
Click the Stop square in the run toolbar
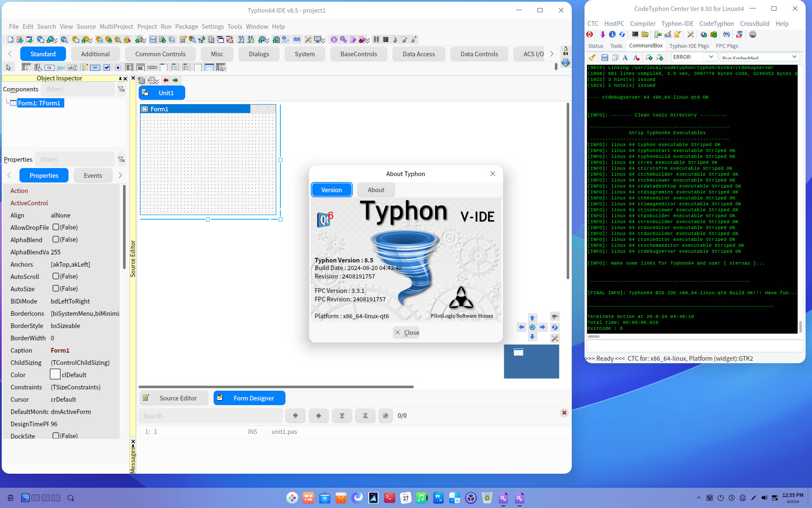tap(385, 39)
